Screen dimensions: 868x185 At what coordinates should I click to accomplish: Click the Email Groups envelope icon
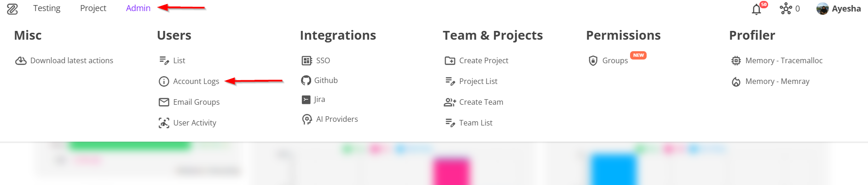click(x=164, y=102)
